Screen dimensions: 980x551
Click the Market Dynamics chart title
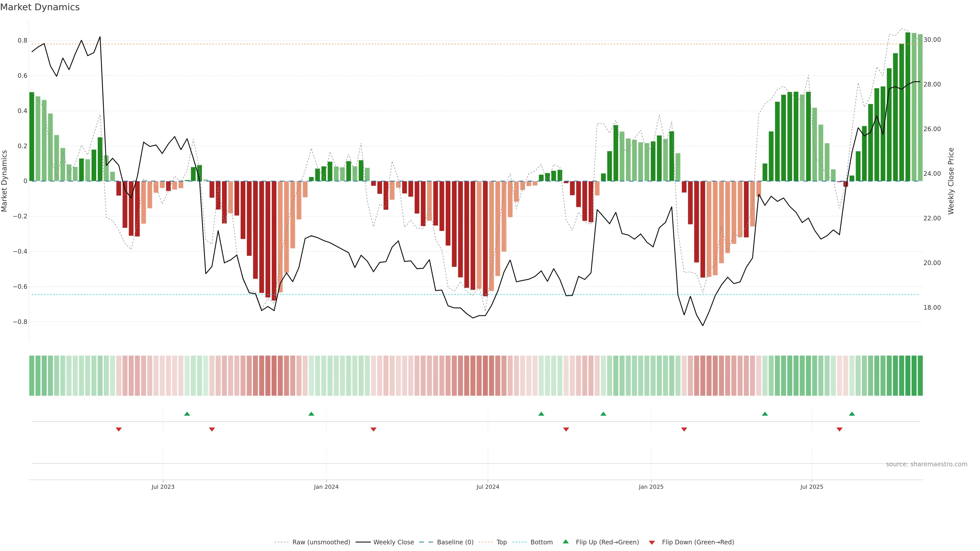40,7
